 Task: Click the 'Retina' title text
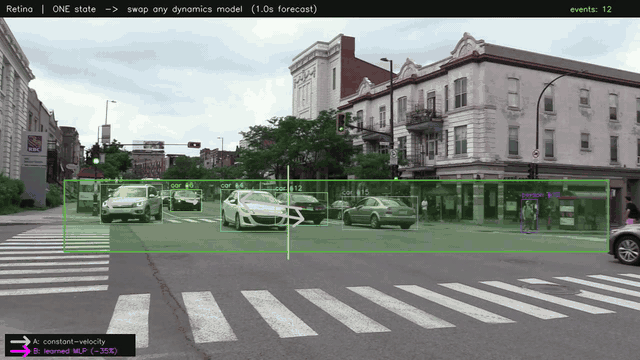pyautogui.click(x=20, y=9)
